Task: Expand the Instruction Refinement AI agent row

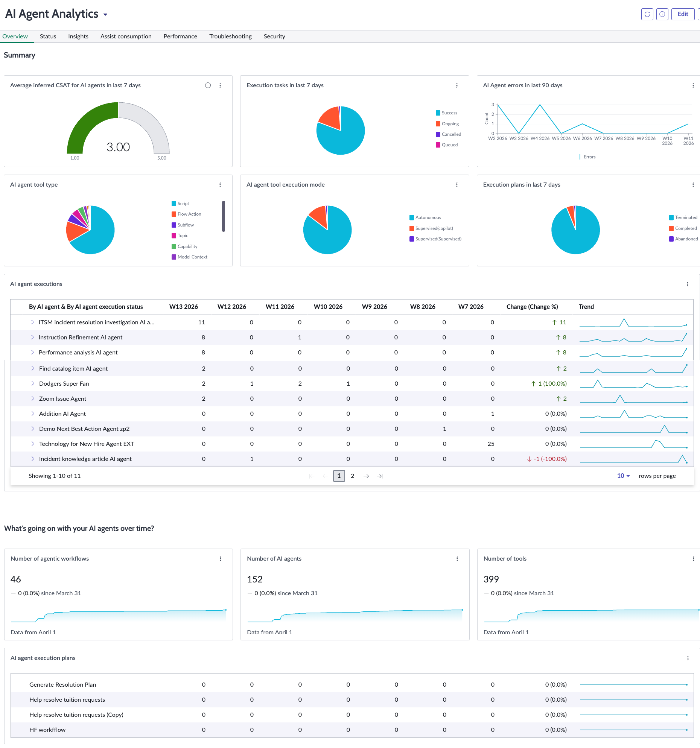Action: pos(32,337)
